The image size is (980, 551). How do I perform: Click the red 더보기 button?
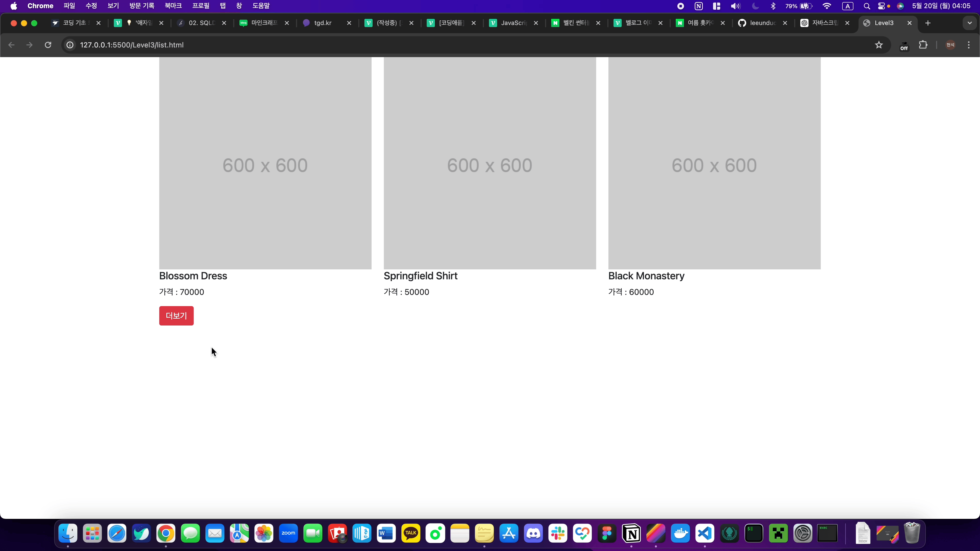pos(176,316)
